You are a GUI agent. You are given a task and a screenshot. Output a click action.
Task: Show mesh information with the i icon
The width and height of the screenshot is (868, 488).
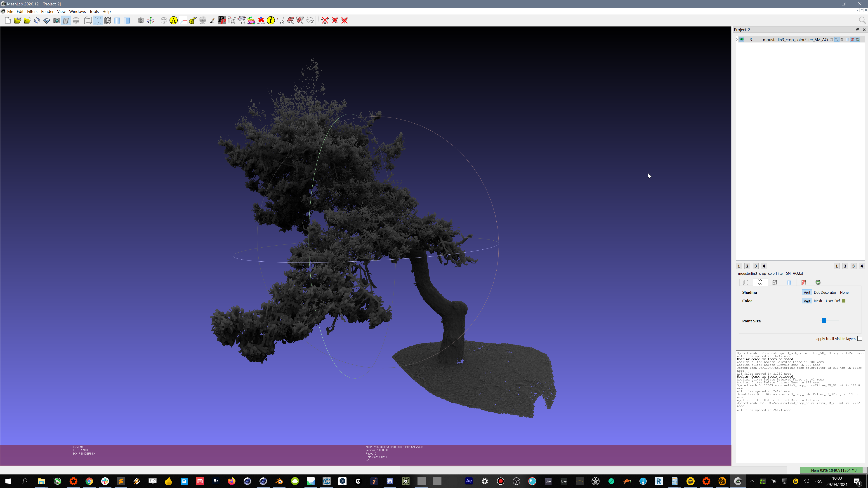(271, 21)
